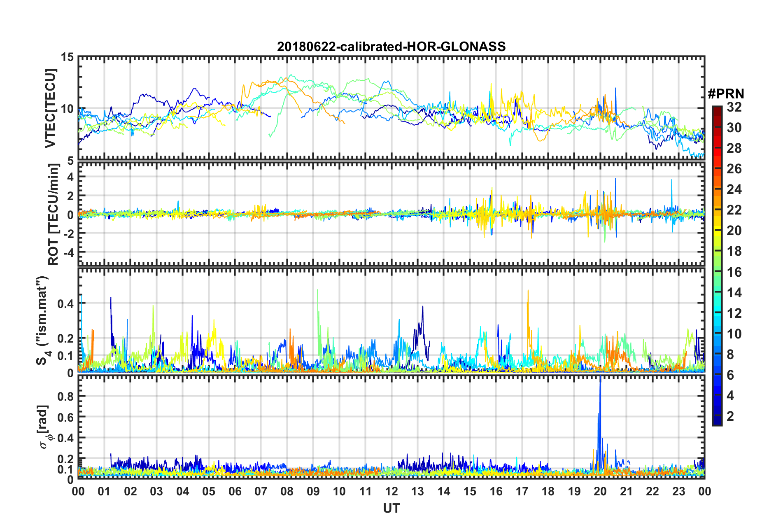
Task: Click the 01 tick label on the UT axis
Action: coord(104,492)
